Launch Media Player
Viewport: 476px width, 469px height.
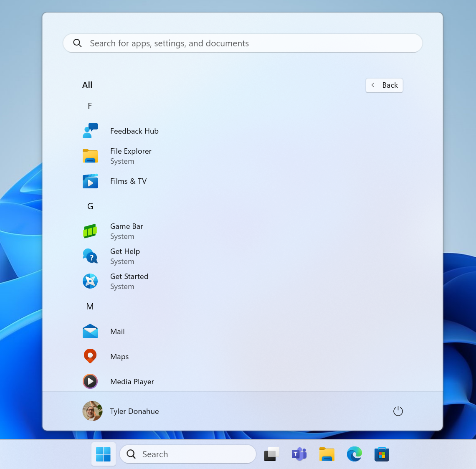(132, 381)
